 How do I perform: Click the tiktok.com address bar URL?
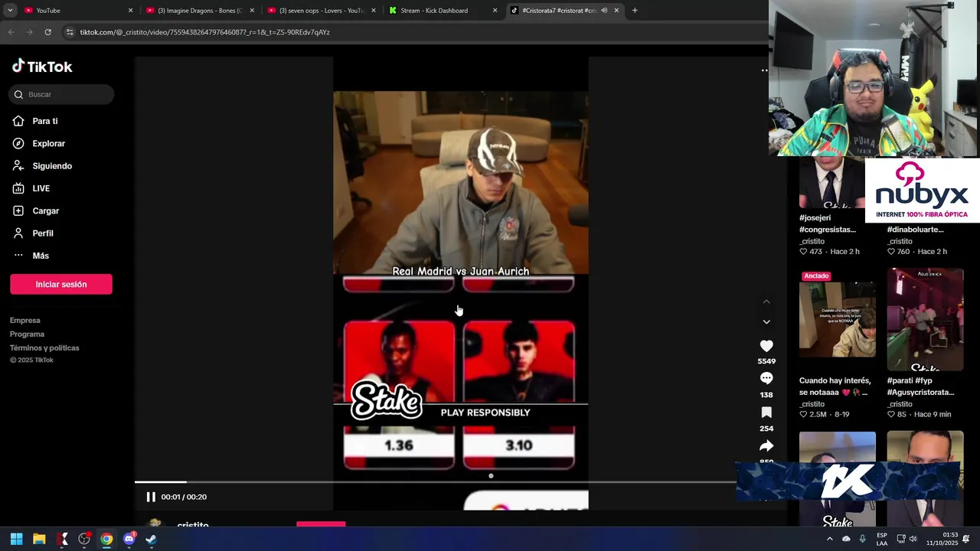(205, 32)
